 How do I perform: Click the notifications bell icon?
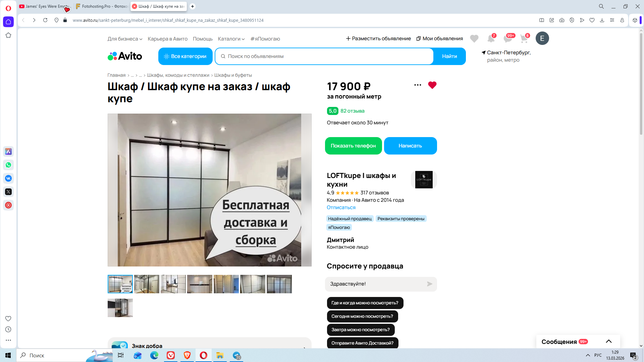coord(491,39)
